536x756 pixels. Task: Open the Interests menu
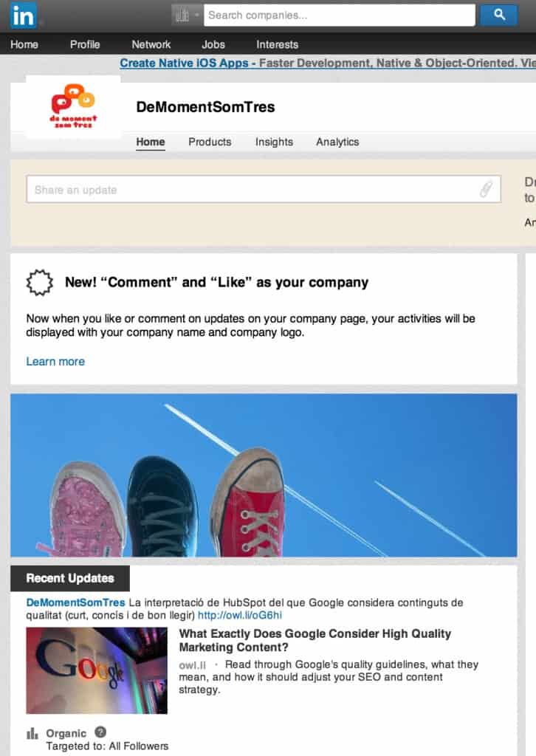click(x=277, y=44)
